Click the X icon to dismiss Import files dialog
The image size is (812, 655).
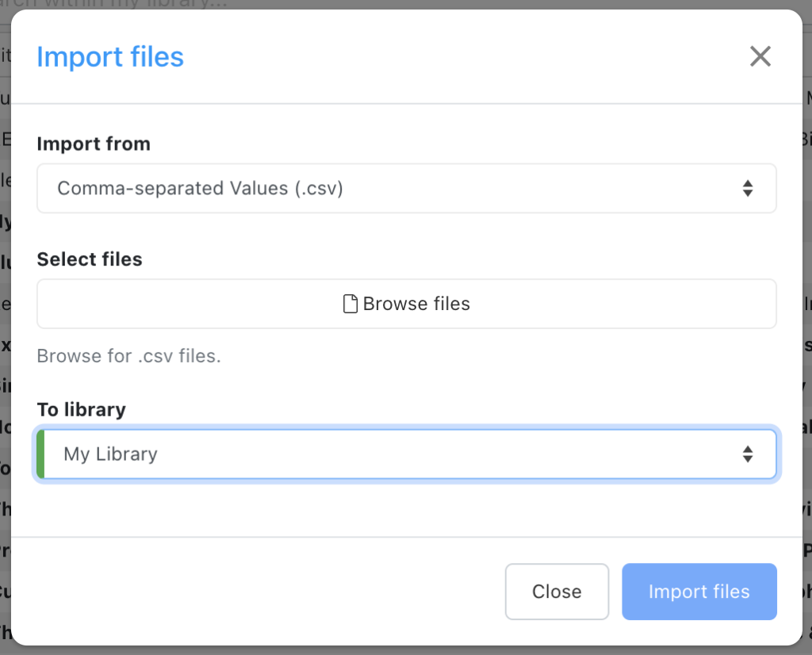(760, 56)
